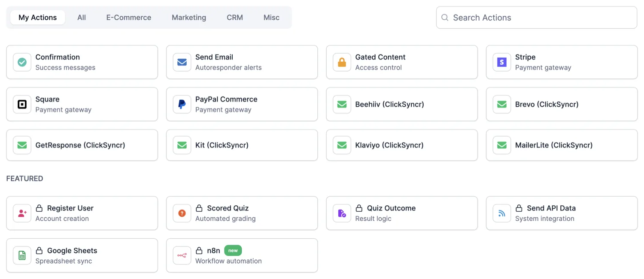
Task: Click the Confirmation green checkmark icon
Action: (22, 62)
